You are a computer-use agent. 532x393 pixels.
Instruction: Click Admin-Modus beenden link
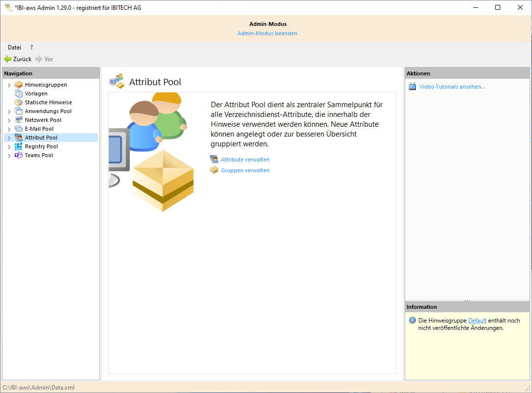[267, 33]
